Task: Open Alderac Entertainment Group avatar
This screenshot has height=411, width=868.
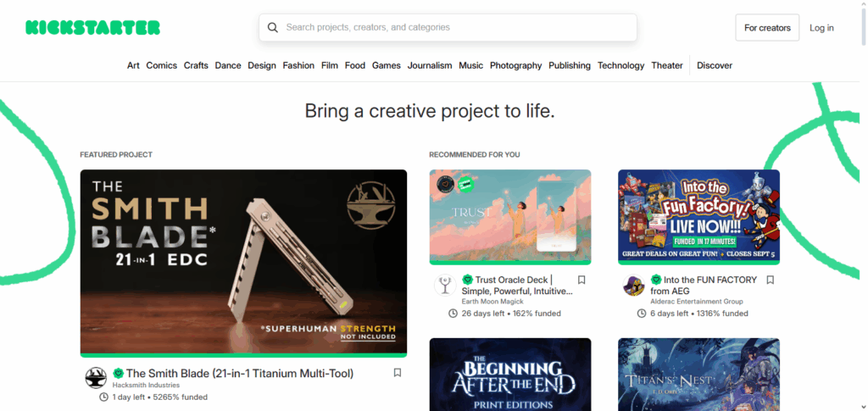Action: (x=634, y=285)
